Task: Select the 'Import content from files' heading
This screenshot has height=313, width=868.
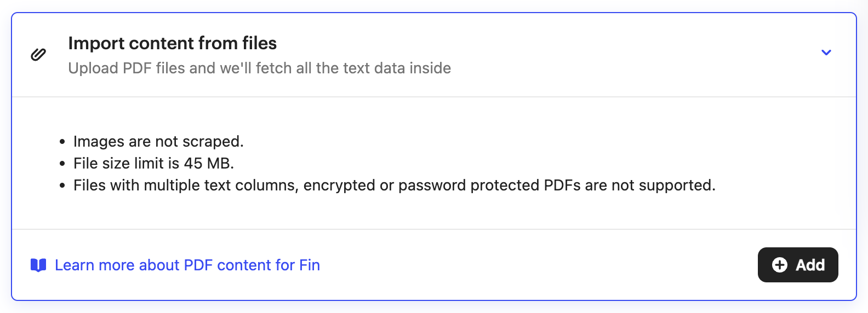Action: pyautogui.click(x=173, y=43)
